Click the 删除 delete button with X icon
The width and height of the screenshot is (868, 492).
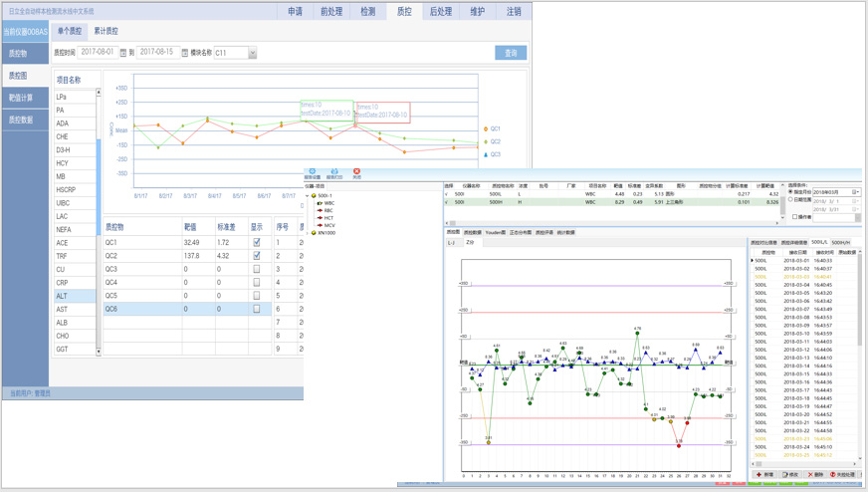pyautogui.click(x=816, y=475)
